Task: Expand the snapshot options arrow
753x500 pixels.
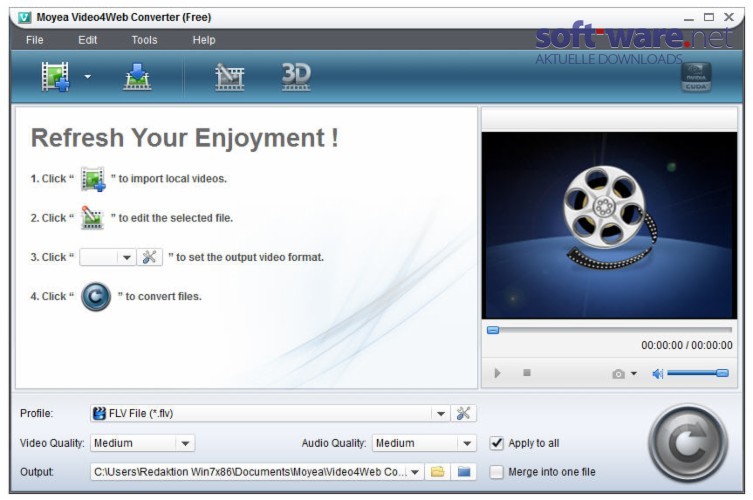Action: (634, 374)
